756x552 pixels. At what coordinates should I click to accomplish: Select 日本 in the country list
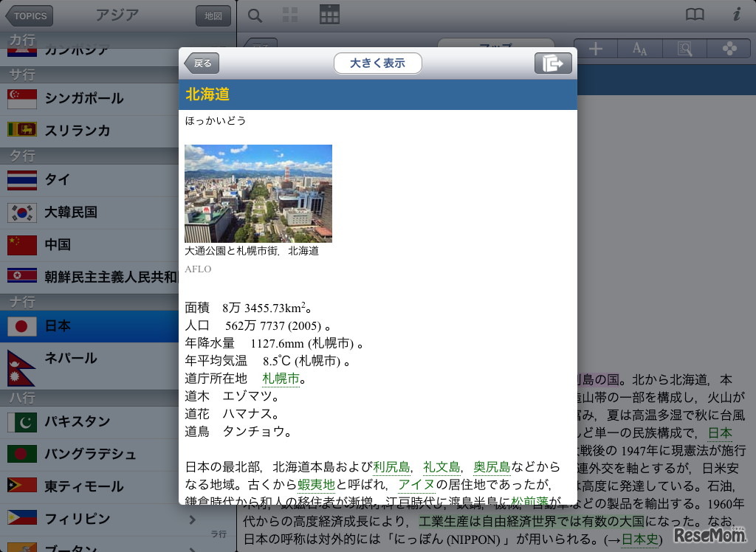pyautogui.click(x=90, y=325)
